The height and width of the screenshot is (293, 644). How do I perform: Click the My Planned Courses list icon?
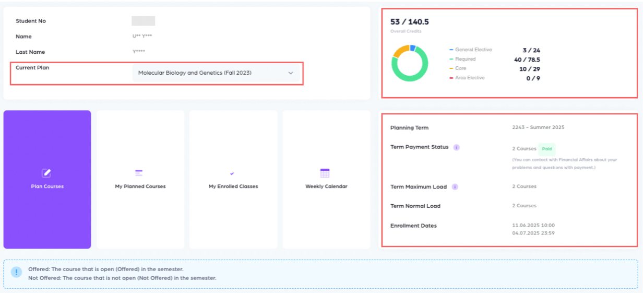coord(139,173)
